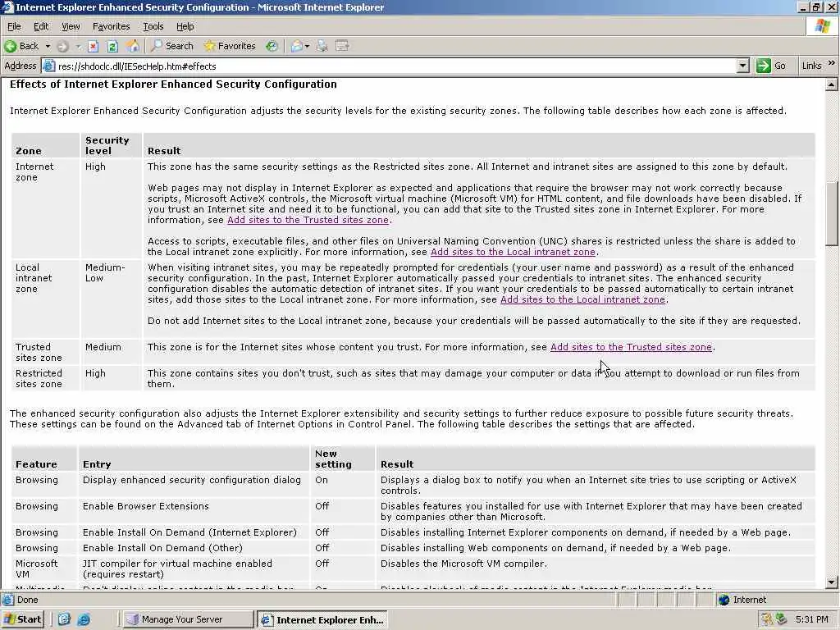This screenshot has height=630, width=840.
Task: Click the Links toolbar label
Action: click(x=811, y=66)
